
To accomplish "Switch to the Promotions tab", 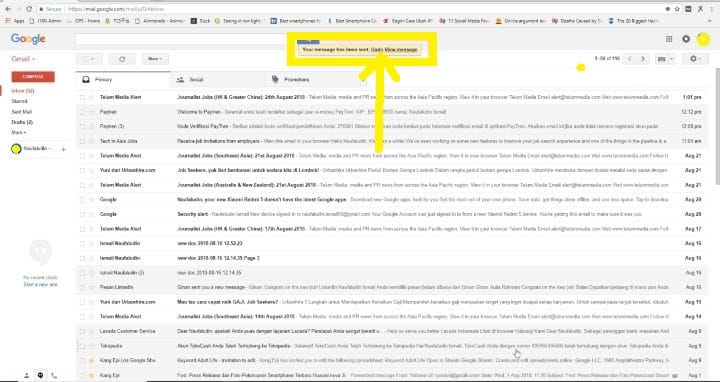I will point(313,79).
